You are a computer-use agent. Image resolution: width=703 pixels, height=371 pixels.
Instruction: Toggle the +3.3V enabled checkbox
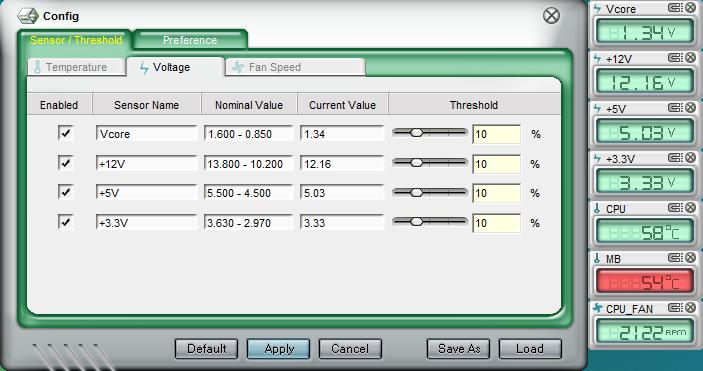65,223
